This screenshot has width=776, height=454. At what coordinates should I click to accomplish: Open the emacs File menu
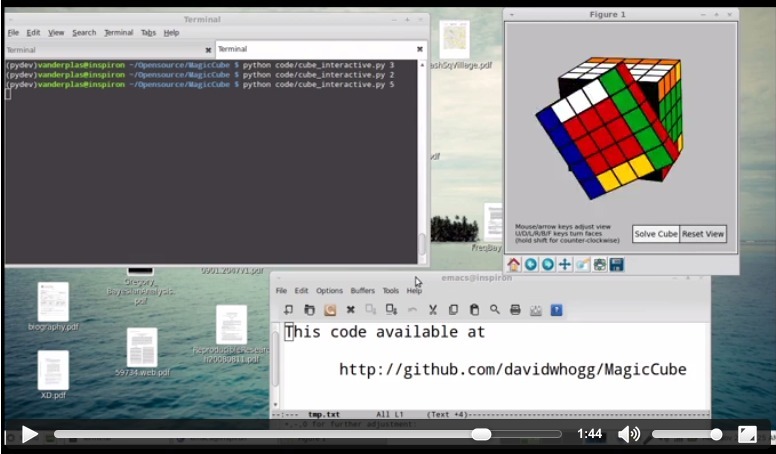point(281,291)
